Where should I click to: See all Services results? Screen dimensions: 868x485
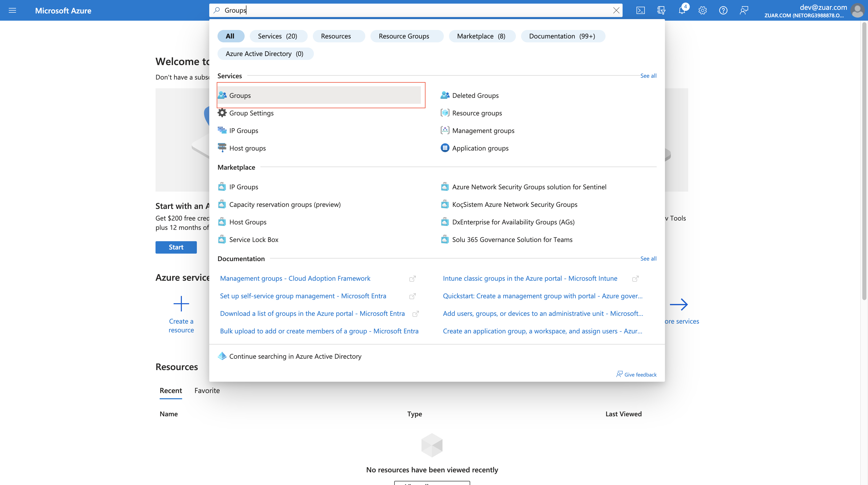tap(648, 76)
